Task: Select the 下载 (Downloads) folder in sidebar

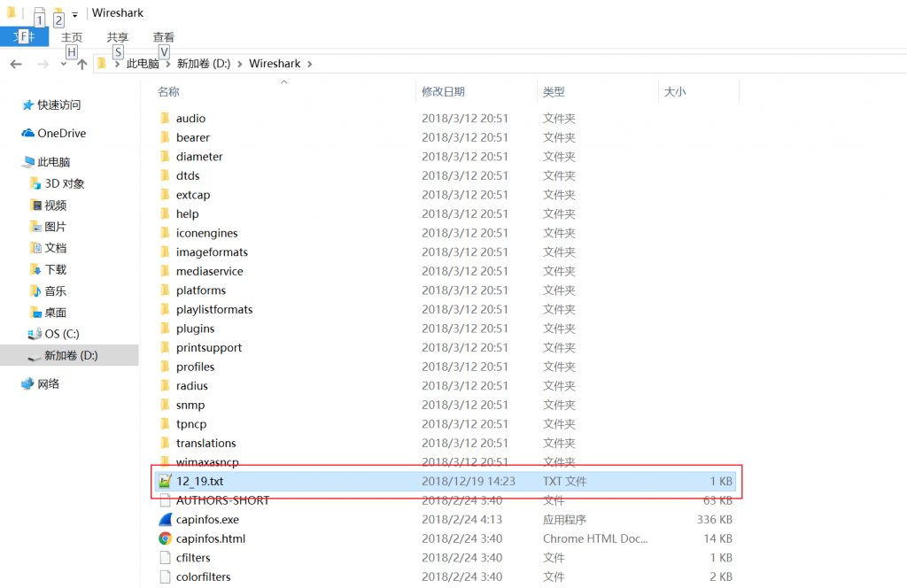Action: tap(55, 270)
